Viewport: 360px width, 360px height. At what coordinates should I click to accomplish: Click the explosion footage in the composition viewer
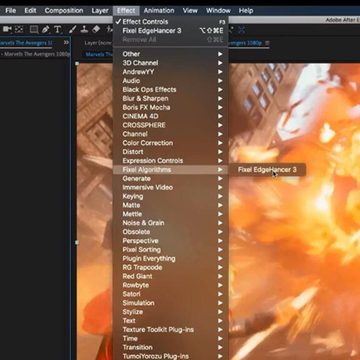293,213
